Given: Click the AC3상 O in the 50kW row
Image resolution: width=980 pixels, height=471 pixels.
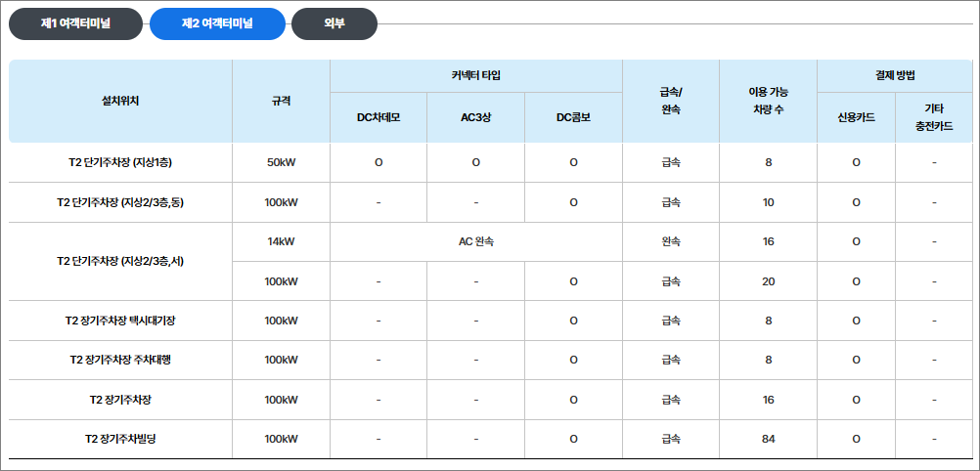Looking at the screenshot, I should (x=476, y=162).
